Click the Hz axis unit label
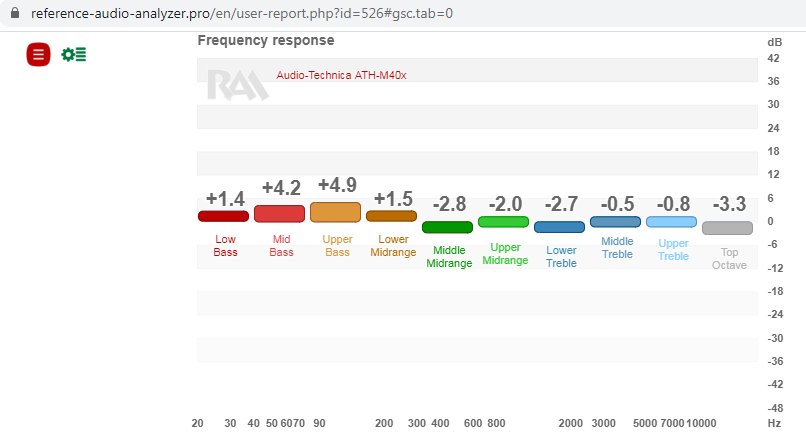 [x=774, y=423]
